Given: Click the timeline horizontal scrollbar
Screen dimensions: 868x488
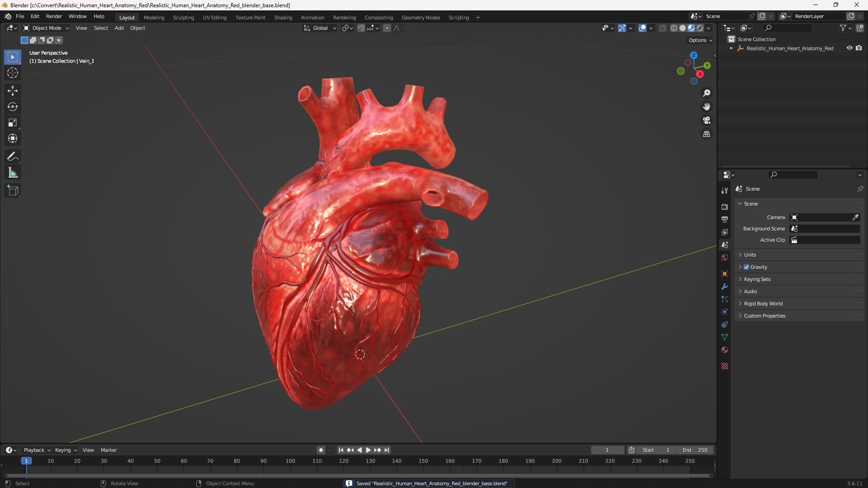Looking at the screenshot, I should click(x=358, y=475).
